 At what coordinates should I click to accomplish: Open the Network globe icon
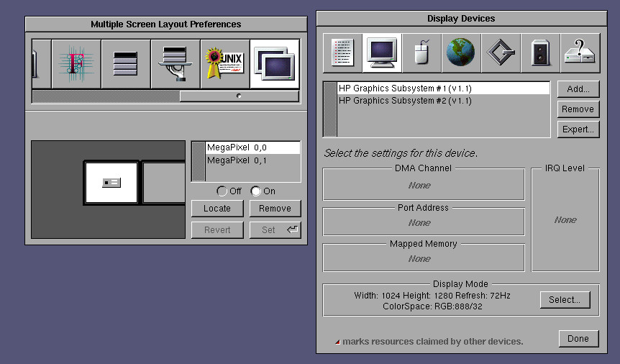tap(461, 53)
